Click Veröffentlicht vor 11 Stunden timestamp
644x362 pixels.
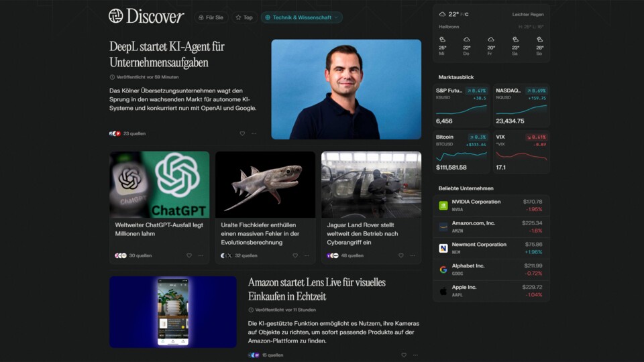tap(282, 310)
